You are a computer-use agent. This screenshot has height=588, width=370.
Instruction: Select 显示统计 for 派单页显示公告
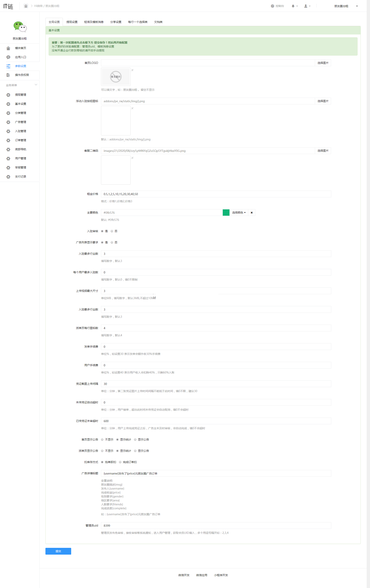pyautogui.click(x=117, y=451)
